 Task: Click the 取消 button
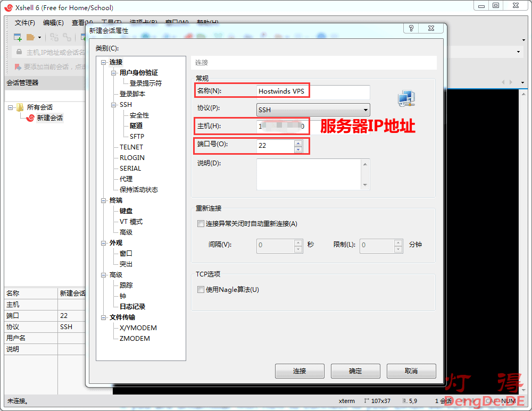click(411, 371)
